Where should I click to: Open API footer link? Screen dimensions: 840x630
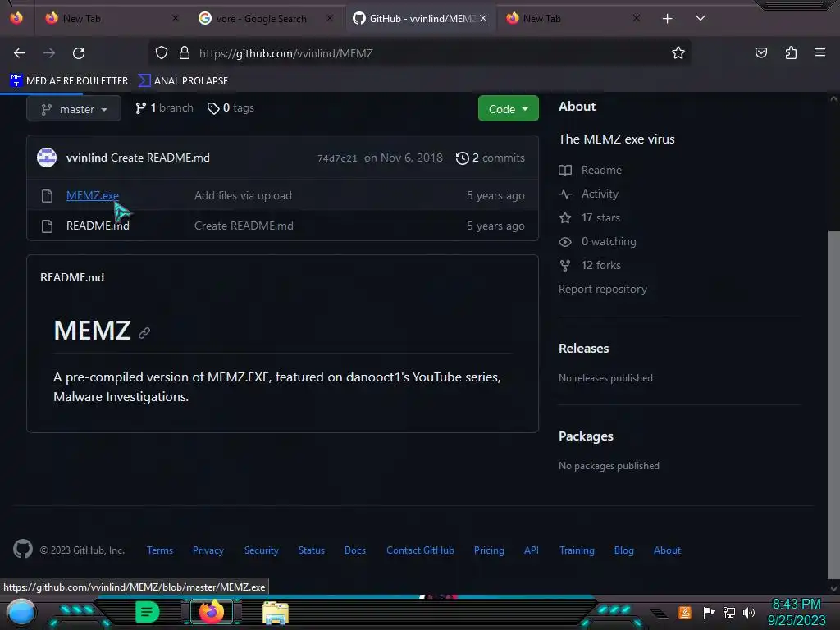[532, 550]
